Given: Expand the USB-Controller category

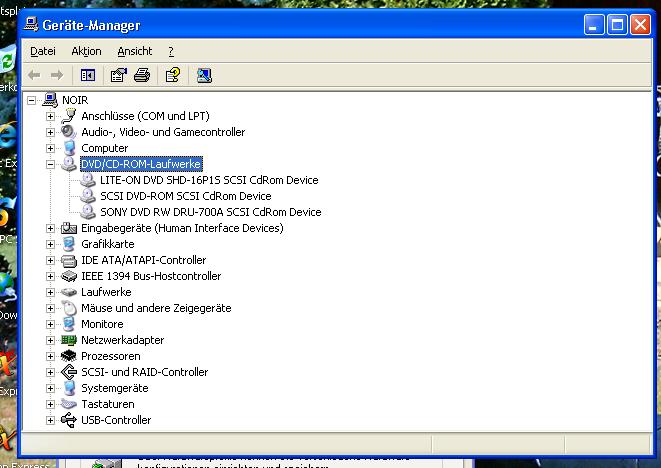Looking at the screenshot, I should click(x=51, y=420).
